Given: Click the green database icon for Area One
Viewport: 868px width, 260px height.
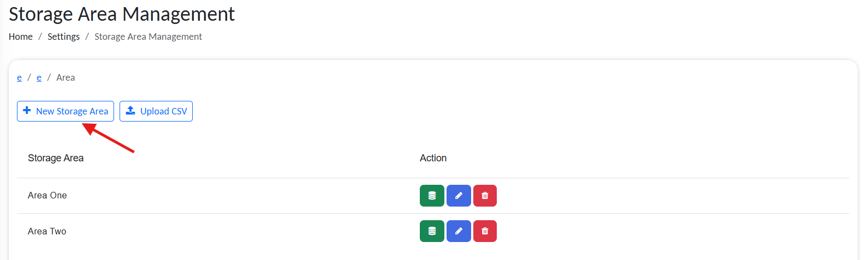Looking at the screenshot, I should (x=432, y=196).
